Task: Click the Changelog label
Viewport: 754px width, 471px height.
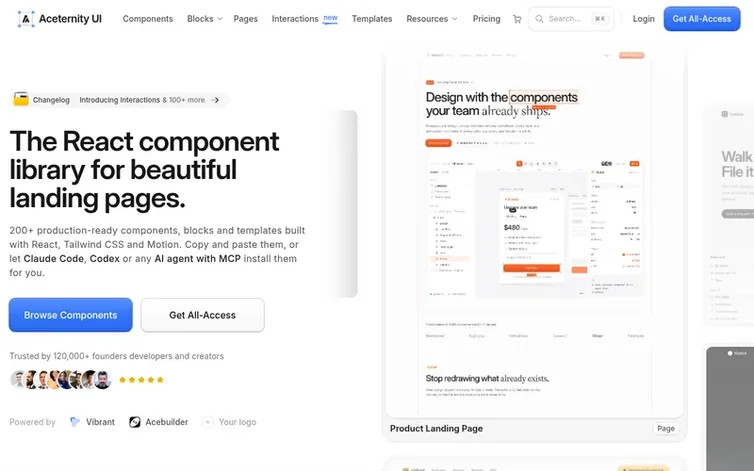Action: coord(51,100)
